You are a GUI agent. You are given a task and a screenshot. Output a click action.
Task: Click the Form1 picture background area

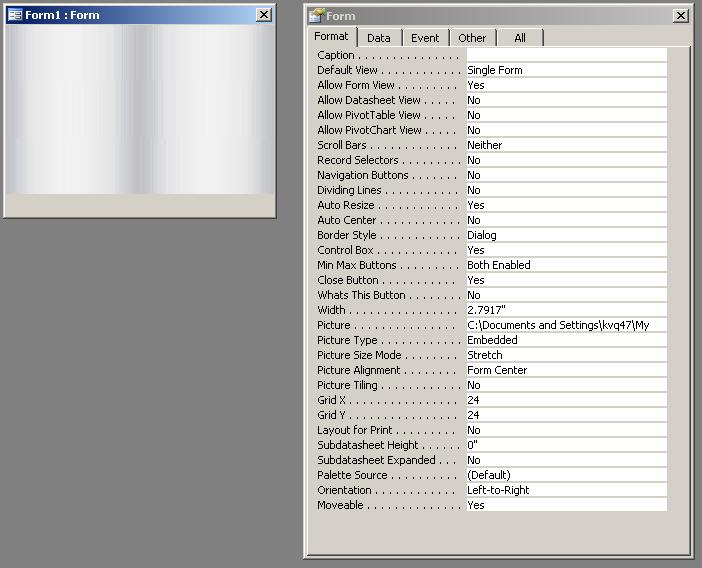click(x=140, y=109)
